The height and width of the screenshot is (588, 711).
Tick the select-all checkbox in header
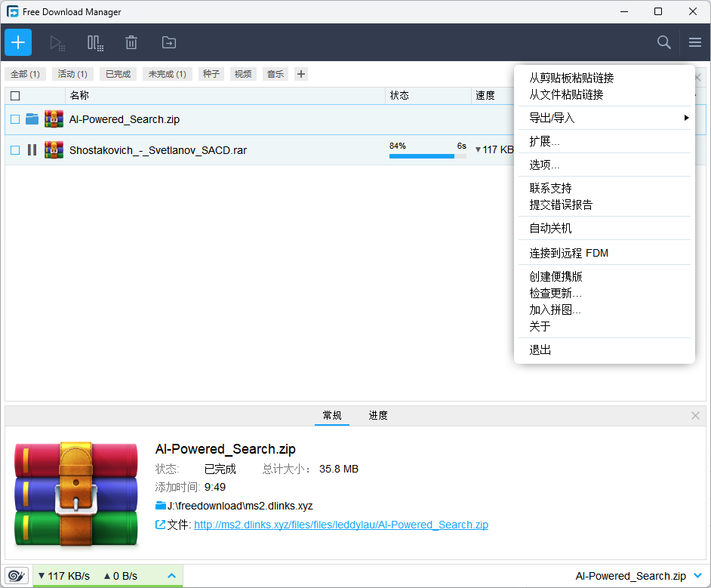click(x=15, y=96)
